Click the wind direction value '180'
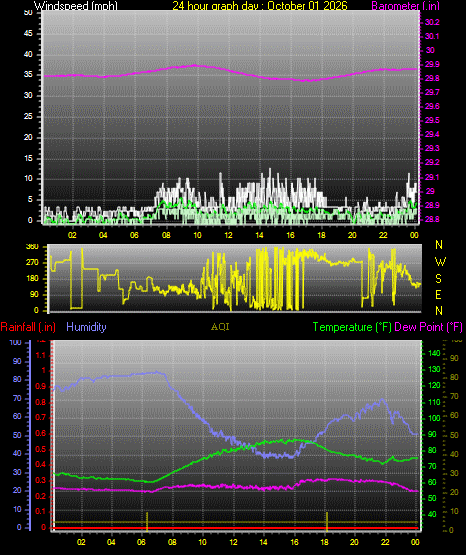 [x=32, y=279]
